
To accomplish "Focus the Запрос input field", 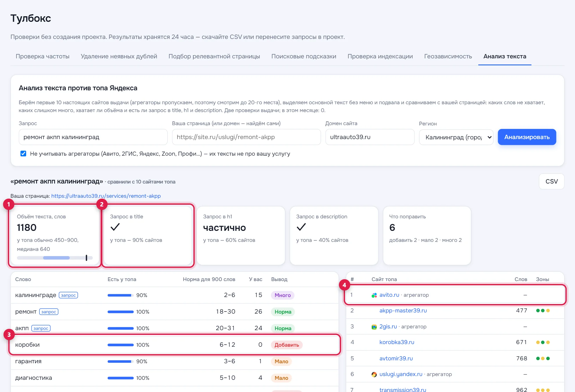I will coord(93,137).
